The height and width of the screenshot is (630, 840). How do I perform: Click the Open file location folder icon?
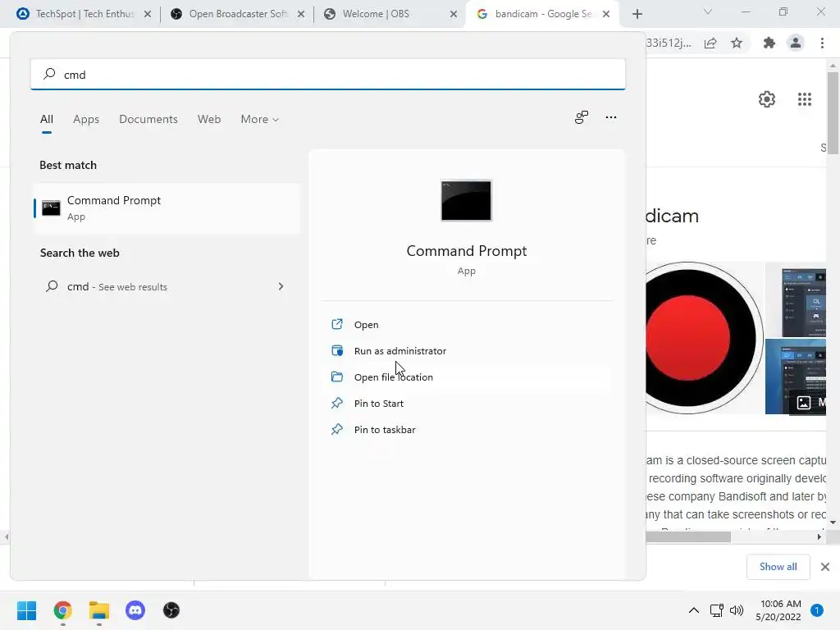[x=337, y=377]
